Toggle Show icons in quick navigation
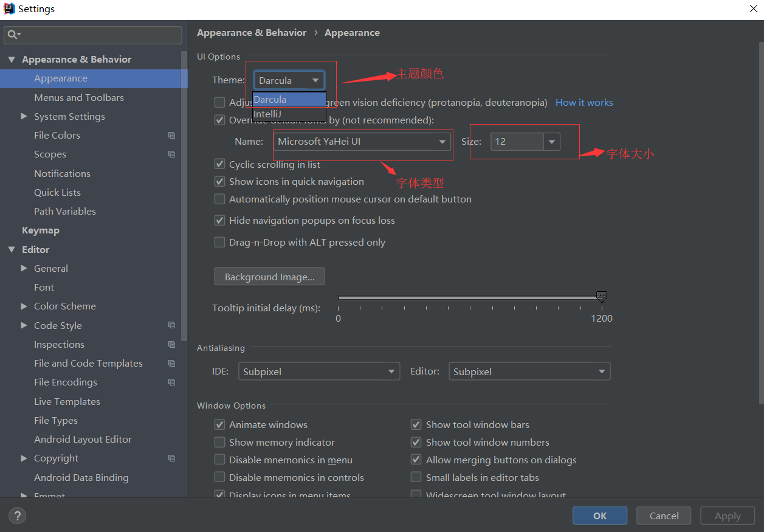764x532 pixels. pos(220,181)
